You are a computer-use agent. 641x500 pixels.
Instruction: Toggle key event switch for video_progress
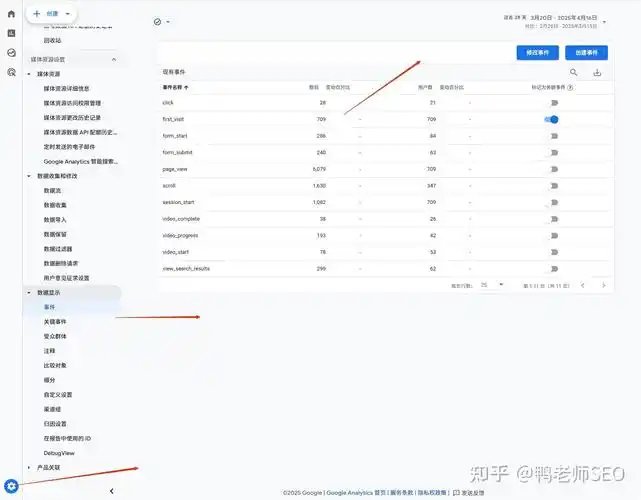click(554, 235)
